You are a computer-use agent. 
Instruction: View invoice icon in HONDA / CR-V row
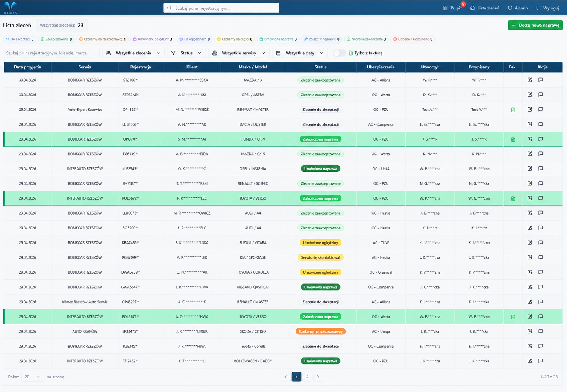(x=513, y=139)
